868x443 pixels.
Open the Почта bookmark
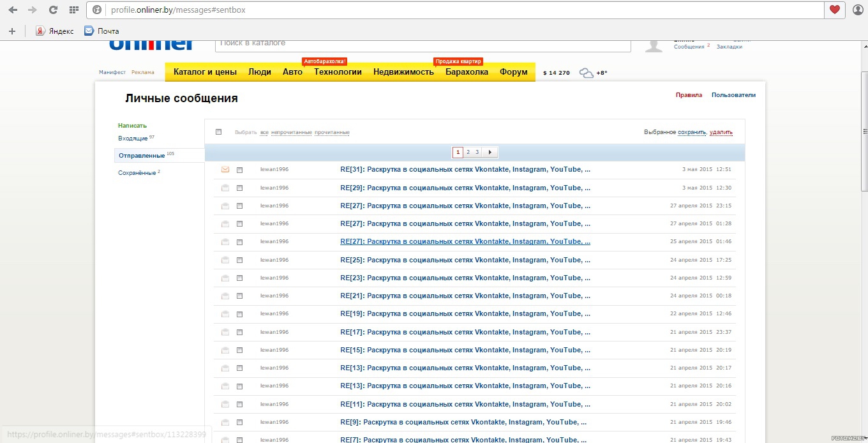click(102, 31)
